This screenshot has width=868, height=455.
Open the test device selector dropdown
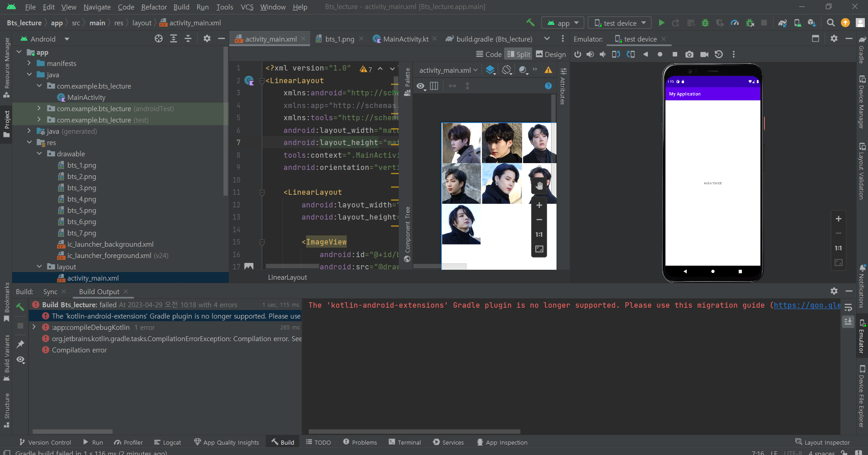click(620, 23)
